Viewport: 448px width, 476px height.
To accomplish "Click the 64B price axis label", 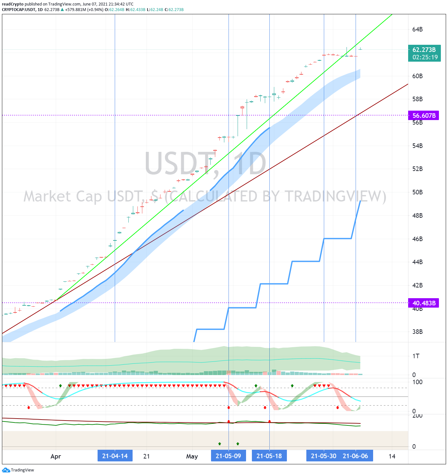I will 418,30.
